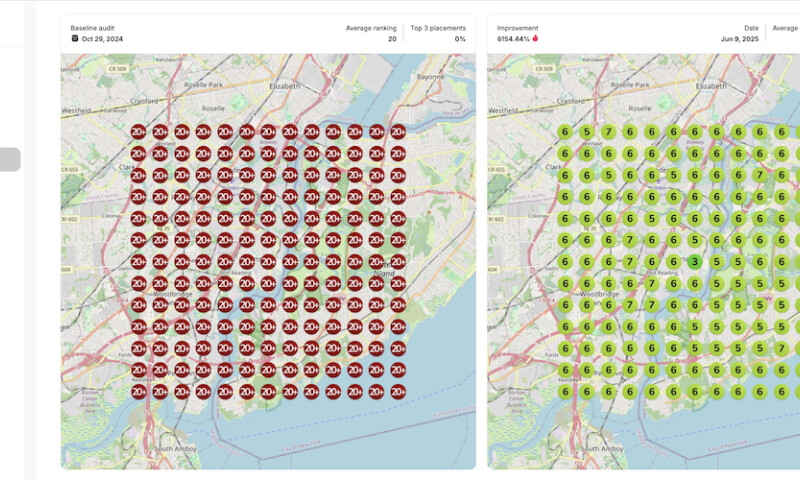
Task: Click the Jun 9, 2025 date value
Action: (742, 39)
